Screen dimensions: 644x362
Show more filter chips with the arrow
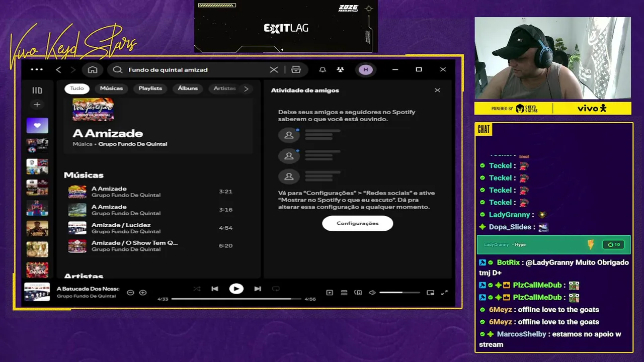point(246,88)
